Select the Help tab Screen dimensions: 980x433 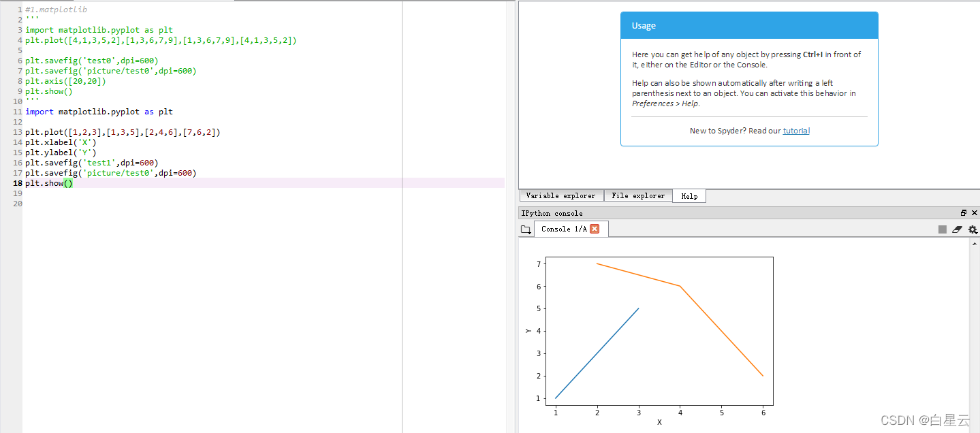click(689, 196)
